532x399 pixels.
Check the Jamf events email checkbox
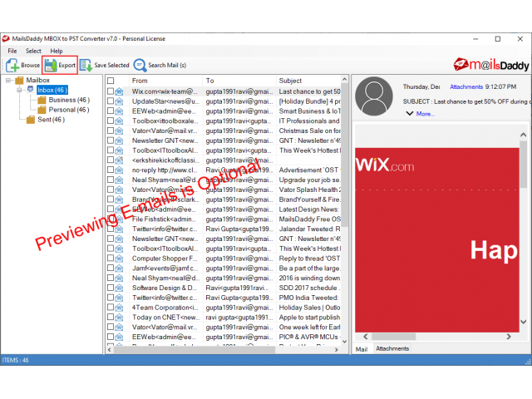[111, 268]
